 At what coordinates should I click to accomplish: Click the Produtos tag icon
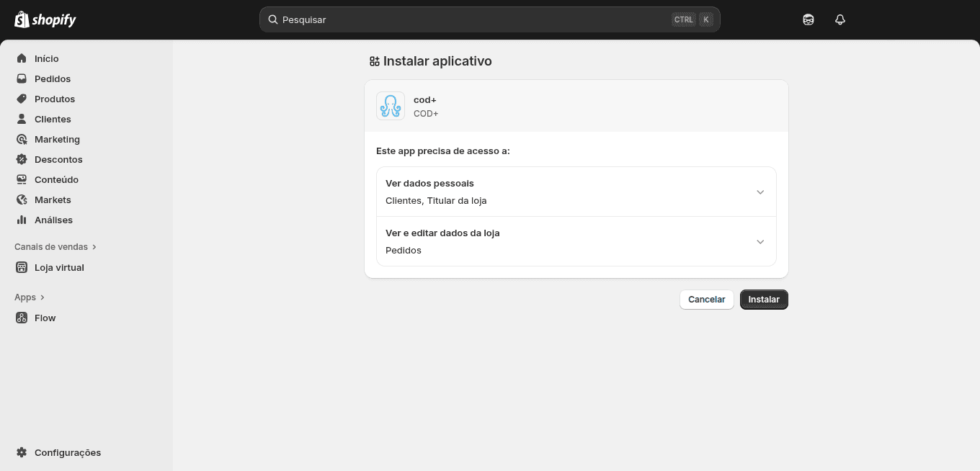[x=22, y=99]
